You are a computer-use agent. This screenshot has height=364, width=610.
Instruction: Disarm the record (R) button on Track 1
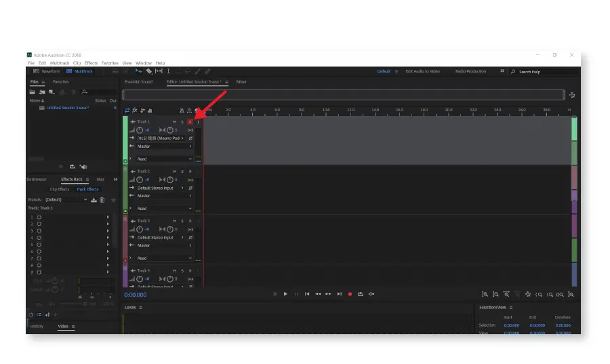(190, 122)
